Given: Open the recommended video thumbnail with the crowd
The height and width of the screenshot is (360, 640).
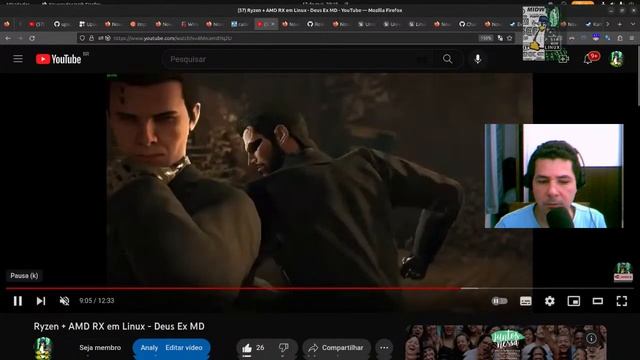Looking at the screenshot, I should click(x=506, y=343).
